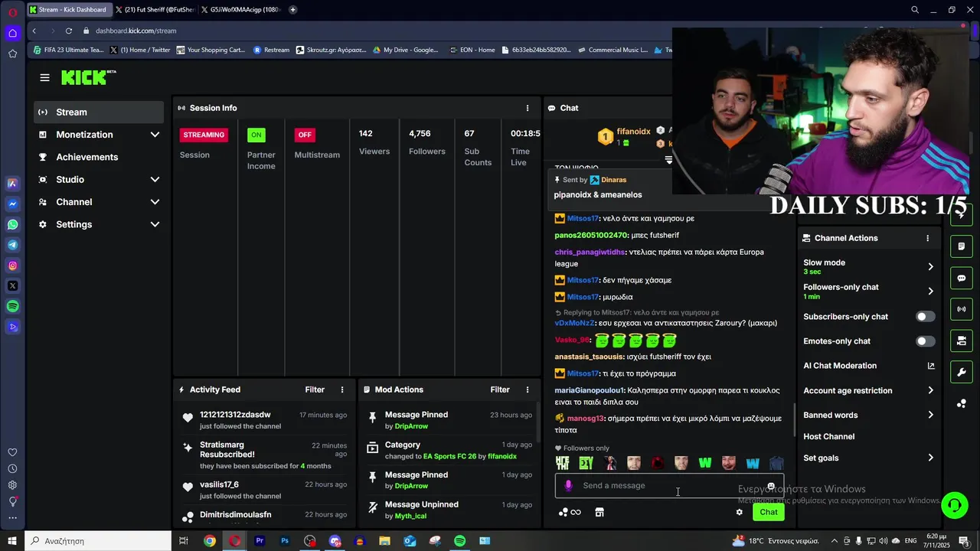Click the green W emote

pyautogui.click(x=705, y=463)
